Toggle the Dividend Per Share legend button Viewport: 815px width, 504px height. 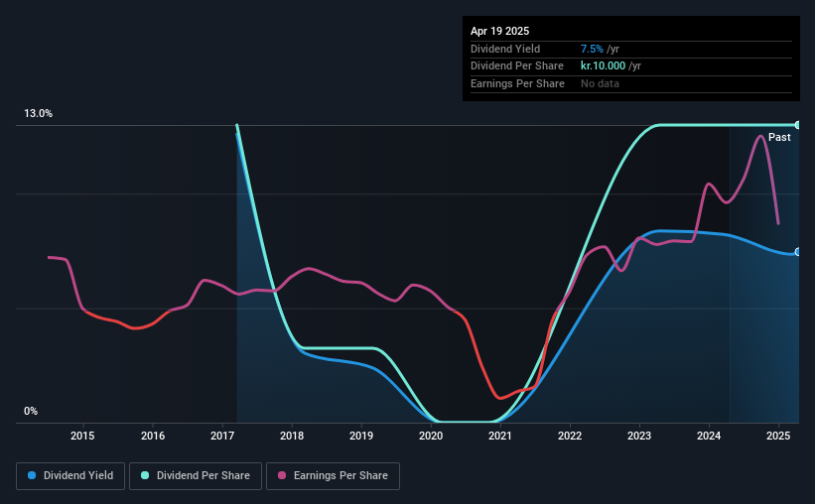pyautogui.click(x=196, y=476)
